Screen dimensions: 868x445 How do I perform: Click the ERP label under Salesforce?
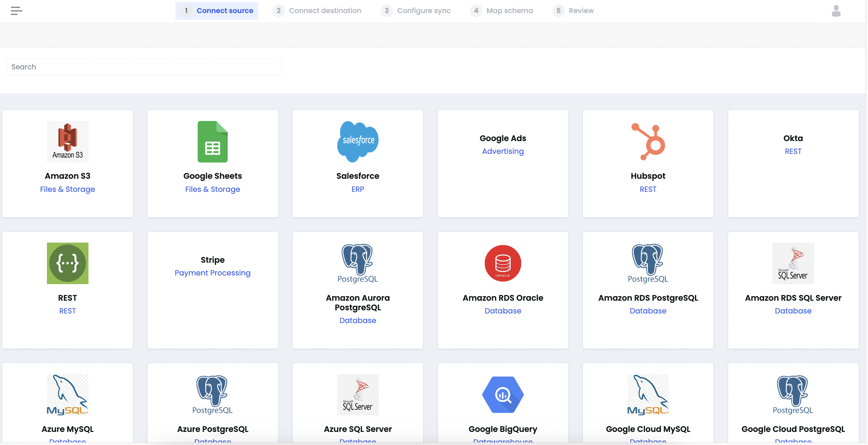pos(358,189)
